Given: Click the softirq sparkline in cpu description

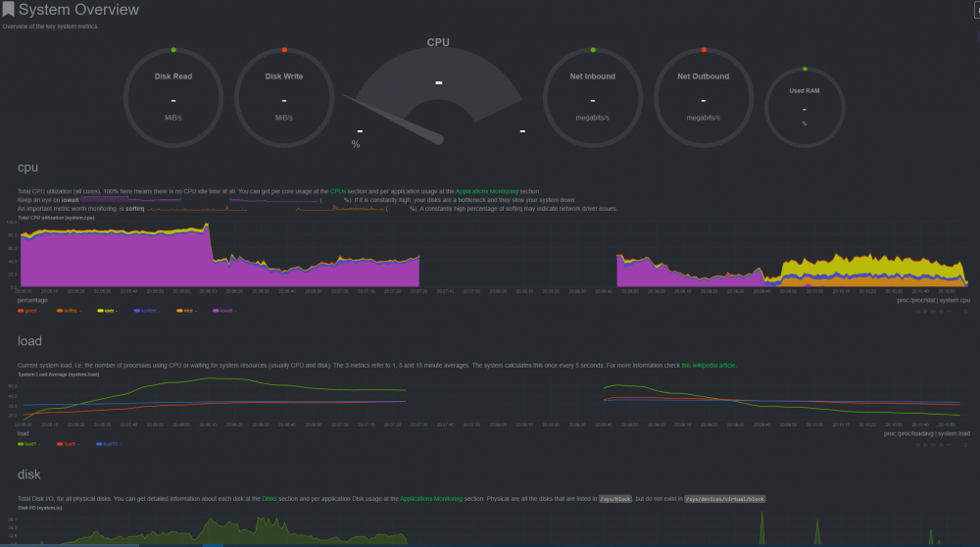Looking at the screenshot, I should [x=266, y=208].
